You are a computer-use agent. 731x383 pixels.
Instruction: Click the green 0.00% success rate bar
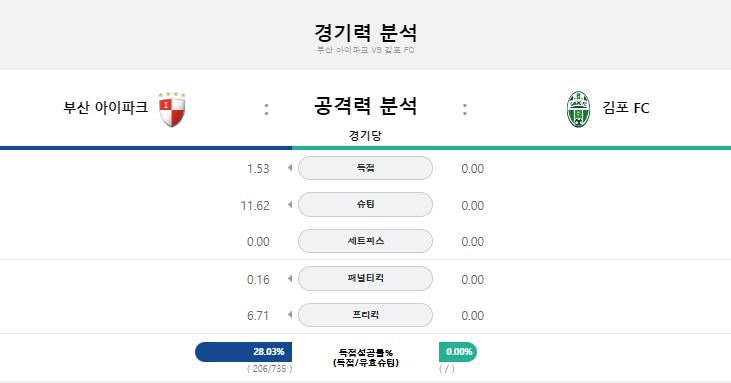coord(458,352)
